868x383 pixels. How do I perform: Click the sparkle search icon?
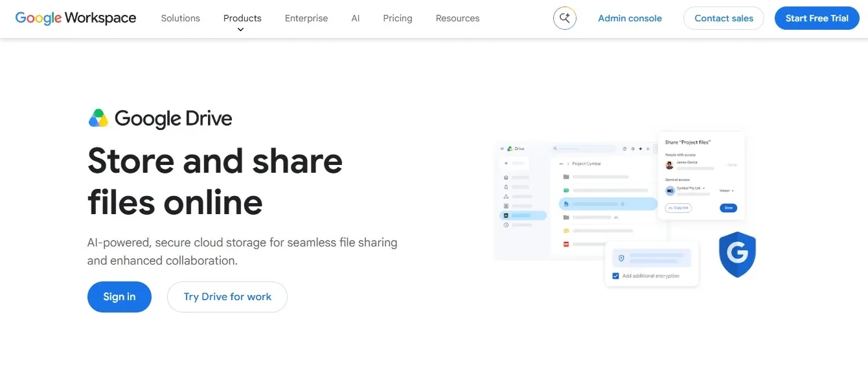pyautogui.click(x=565, y=18)
